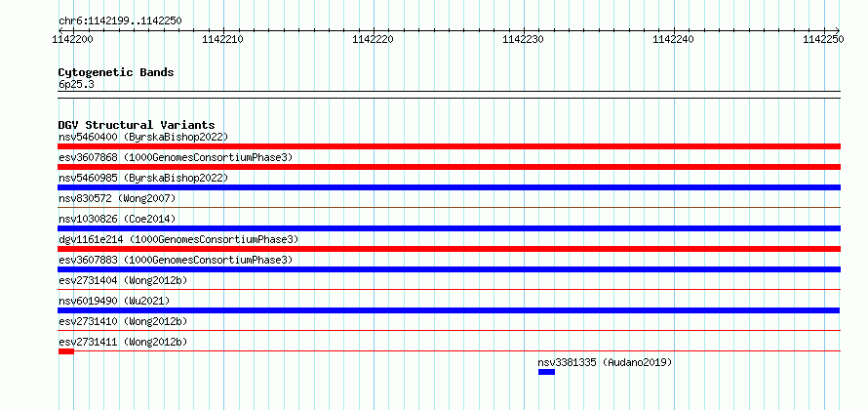This screenshot has width=868, height=410.
Task: Click the thin red line under esv2731404
Action: (449, 289)
